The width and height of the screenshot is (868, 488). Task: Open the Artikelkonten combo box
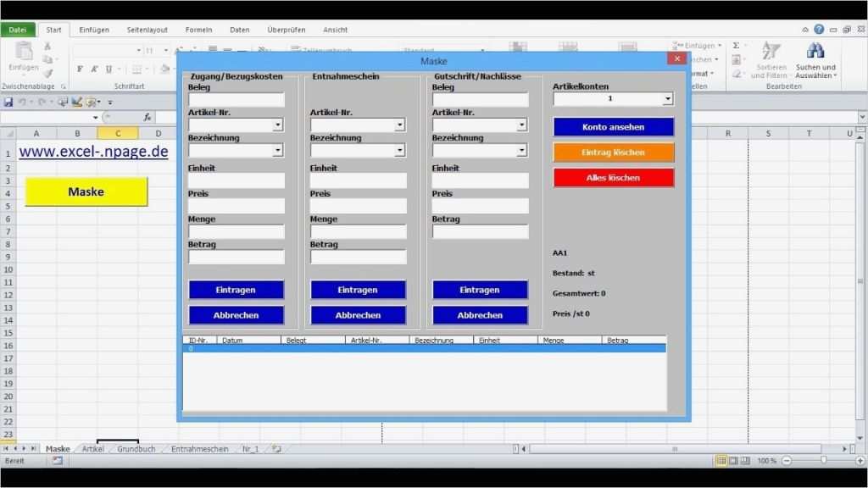pos(612,98)
